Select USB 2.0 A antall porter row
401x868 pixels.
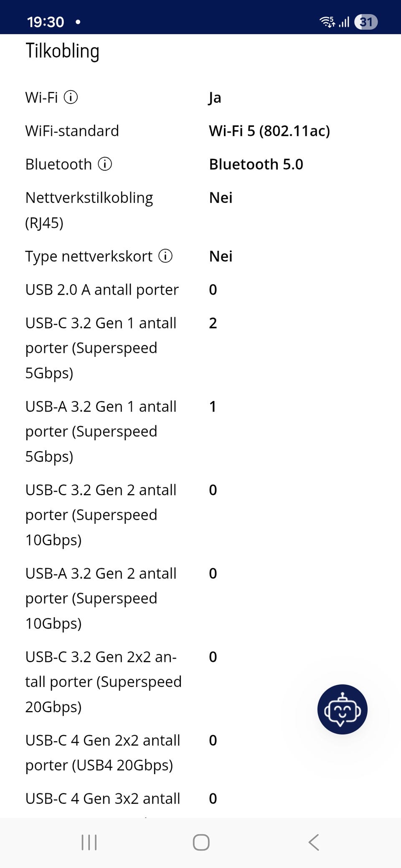coord(200,289)
